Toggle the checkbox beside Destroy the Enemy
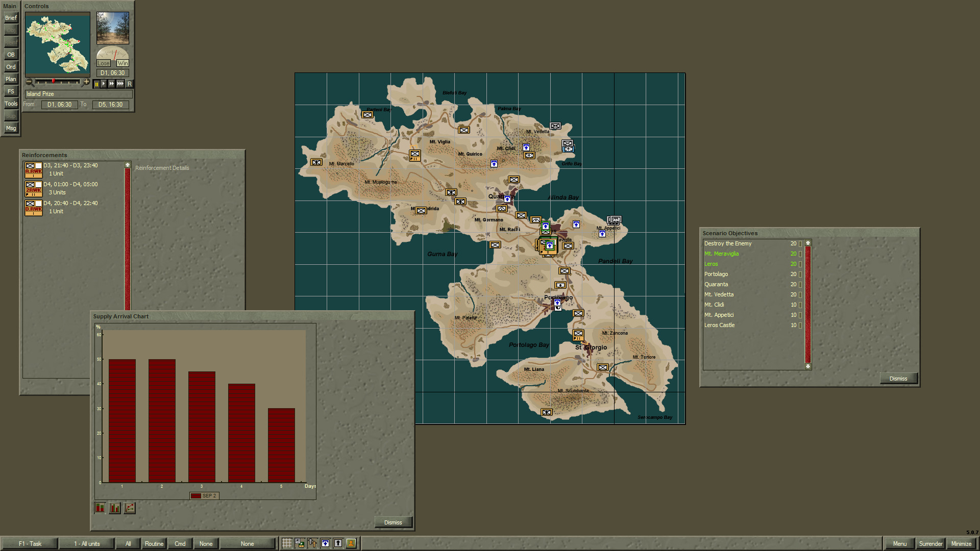The height and width of the screenshot is (551, 980). pos(799,243)
